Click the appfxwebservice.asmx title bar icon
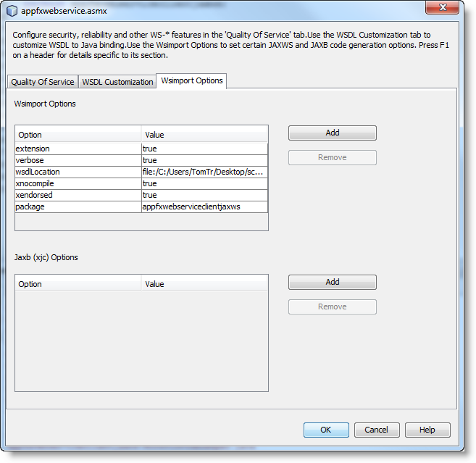This screenshot has height=463, width=476. click(12, 10)
